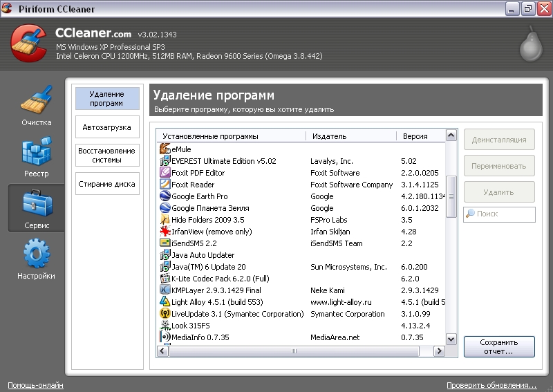Select the Look 315FS icon
Screen dimensions: 553x392
tap(165, 326)
